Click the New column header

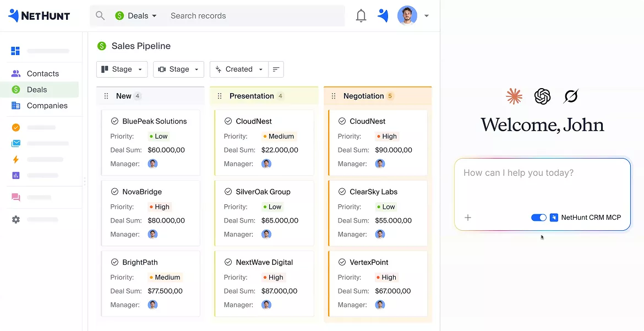[x=150, y=96]
